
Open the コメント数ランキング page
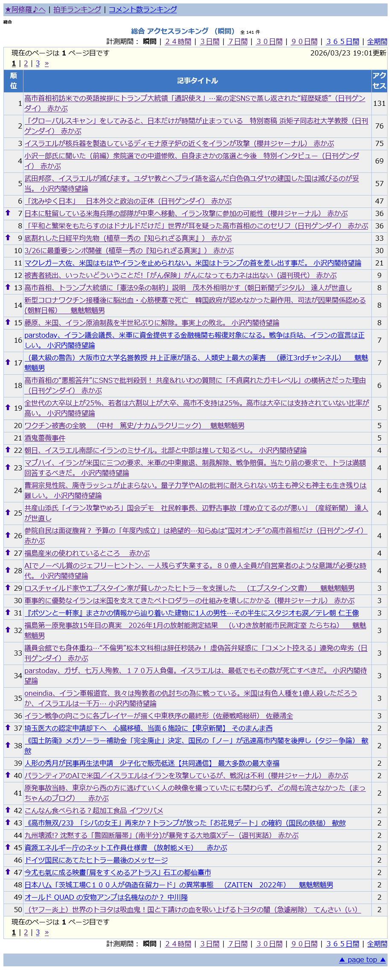[143, 9]
